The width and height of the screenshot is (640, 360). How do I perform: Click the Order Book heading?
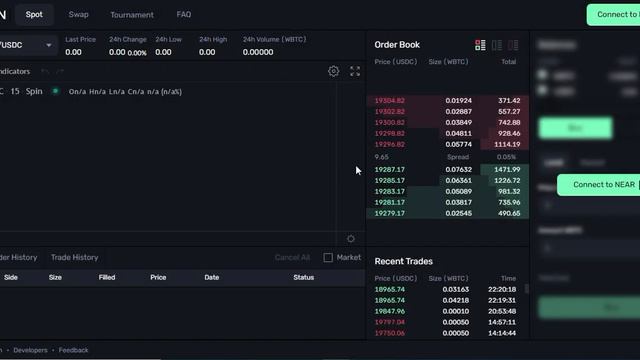click(397, 45)
